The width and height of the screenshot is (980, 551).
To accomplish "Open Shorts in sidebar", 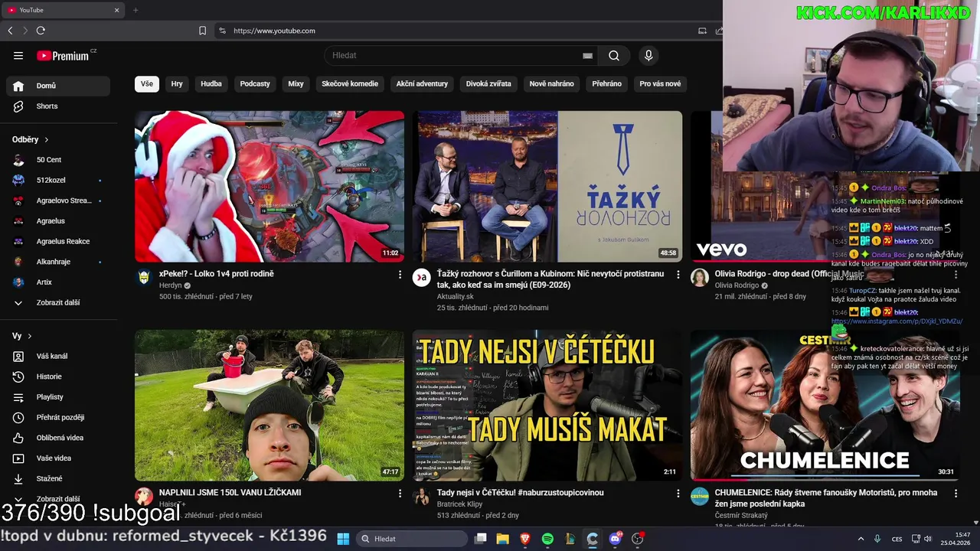I will (58, 106).
